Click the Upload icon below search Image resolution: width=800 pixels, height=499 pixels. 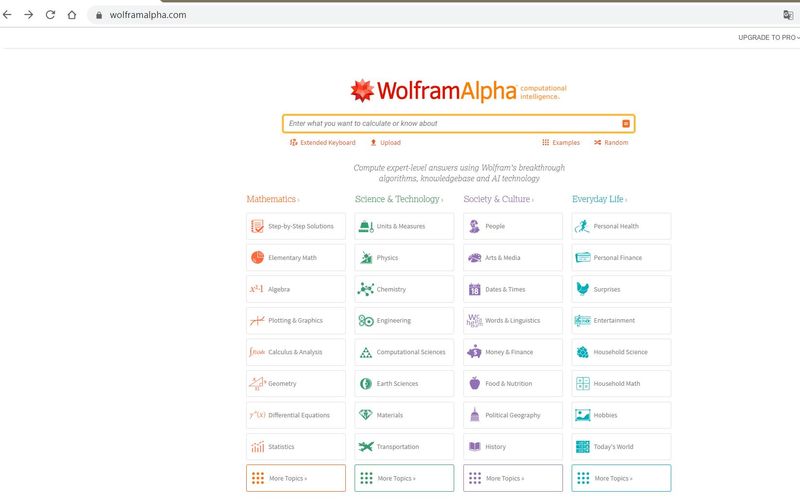[x=373, y=143]
